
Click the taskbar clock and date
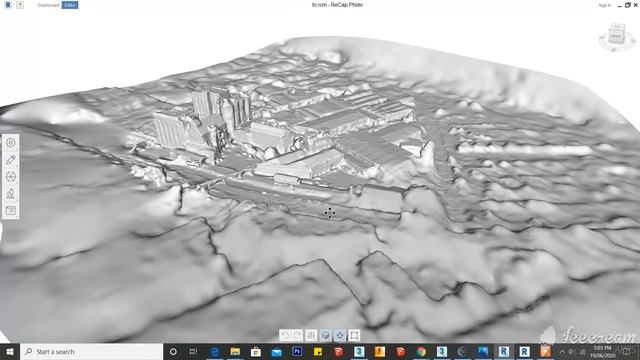pyautogui.click(x=602, y=351)
